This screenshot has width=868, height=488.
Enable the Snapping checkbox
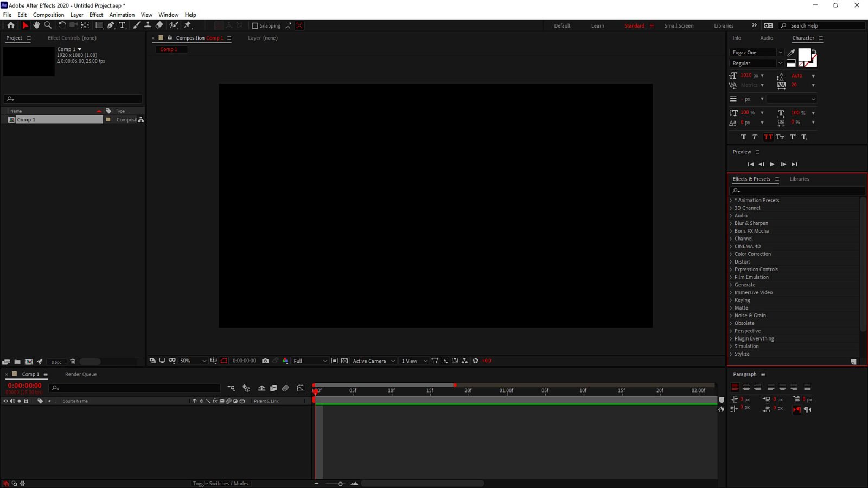(x=254, y=25)
